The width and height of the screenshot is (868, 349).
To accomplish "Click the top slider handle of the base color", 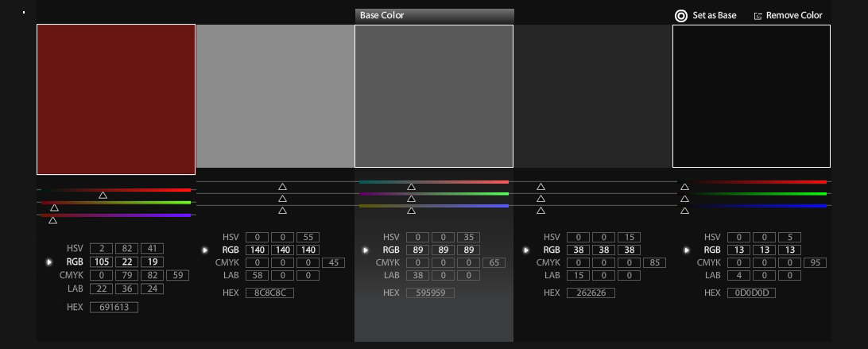I will tap(411, 187).
